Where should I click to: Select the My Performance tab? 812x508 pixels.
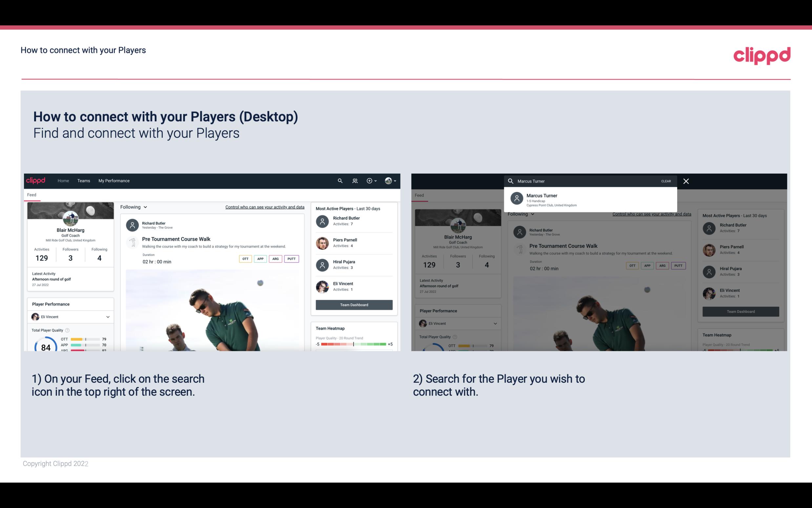114,180
